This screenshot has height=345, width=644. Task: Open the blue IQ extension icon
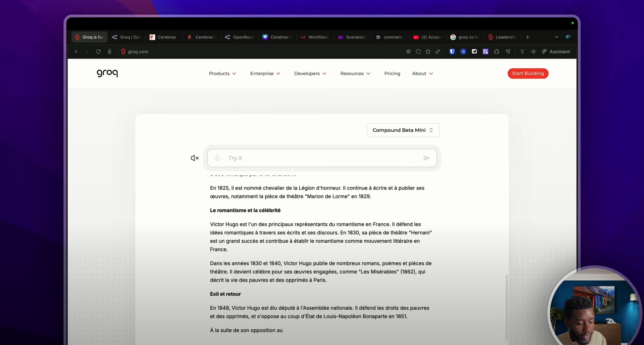coord(463,52)
